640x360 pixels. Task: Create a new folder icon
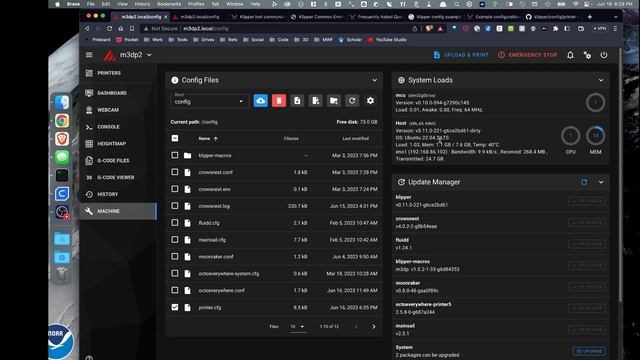tap(333, 101)
